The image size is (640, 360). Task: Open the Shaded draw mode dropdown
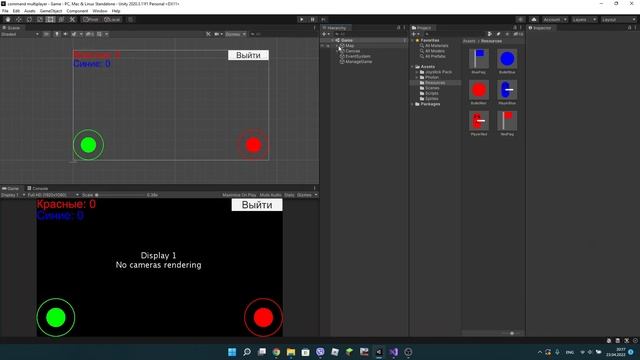point(20,34)
